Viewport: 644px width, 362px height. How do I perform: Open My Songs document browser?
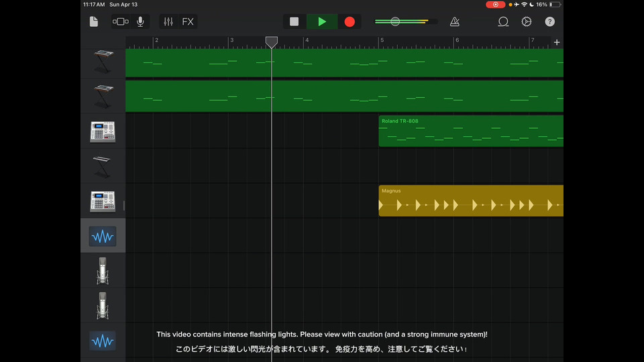94,21
